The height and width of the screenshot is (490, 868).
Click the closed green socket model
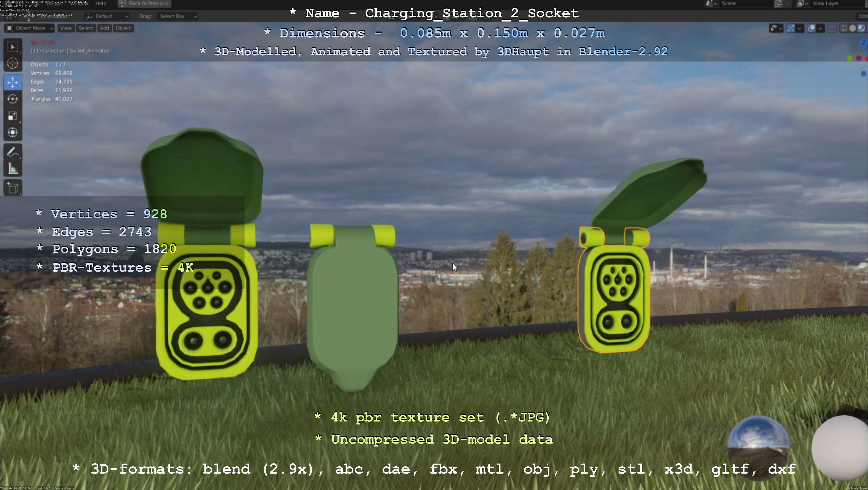click(x=352, y=307)
